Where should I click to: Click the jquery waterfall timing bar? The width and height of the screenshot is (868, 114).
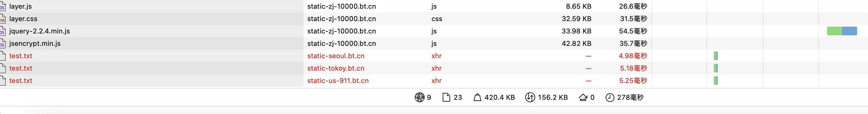point(842,31)
